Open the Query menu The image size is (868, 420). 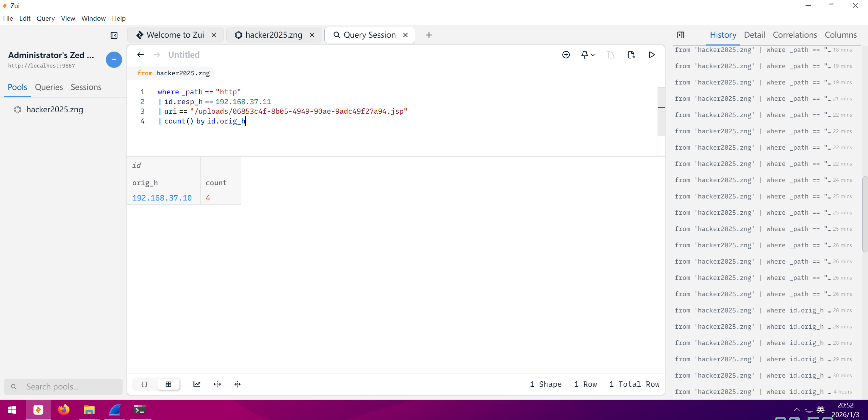pos(45,18)
